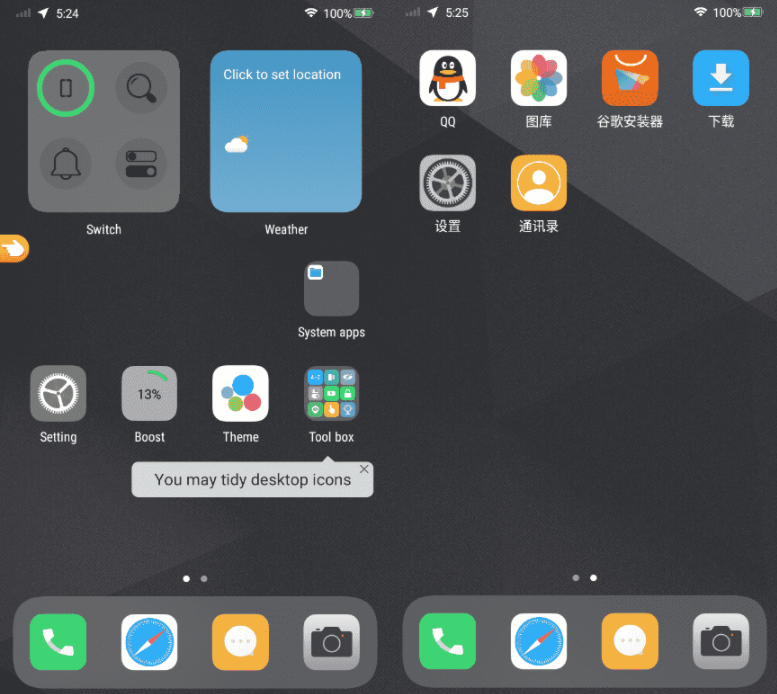Open Phone in the left screen dock

(x=58, y=642)
